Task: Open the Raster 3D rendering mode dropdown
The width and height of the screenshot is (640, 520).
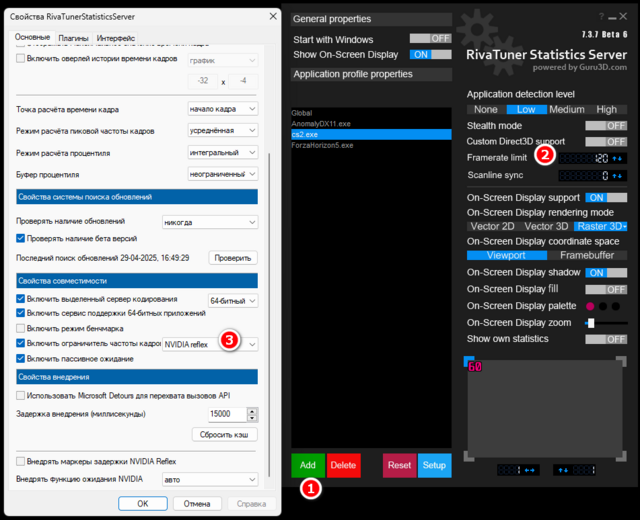Action: 600,226
